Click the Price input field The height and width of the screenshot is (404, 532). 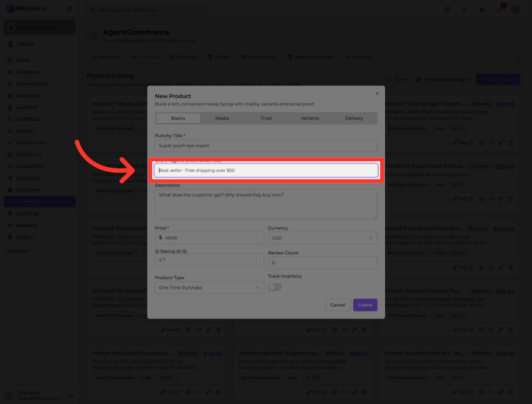pyautogui.click(x=209, y=238)
